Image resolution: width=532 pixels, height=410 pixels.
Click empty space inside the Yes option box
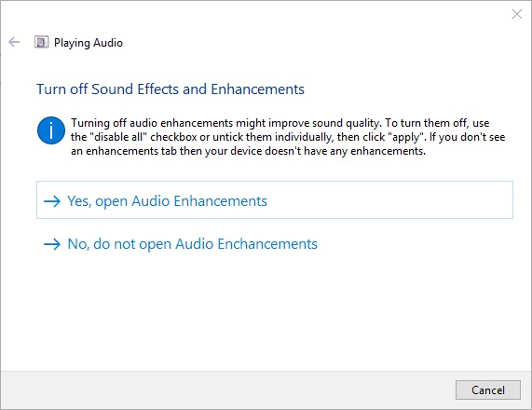click(x=390, y=200)
